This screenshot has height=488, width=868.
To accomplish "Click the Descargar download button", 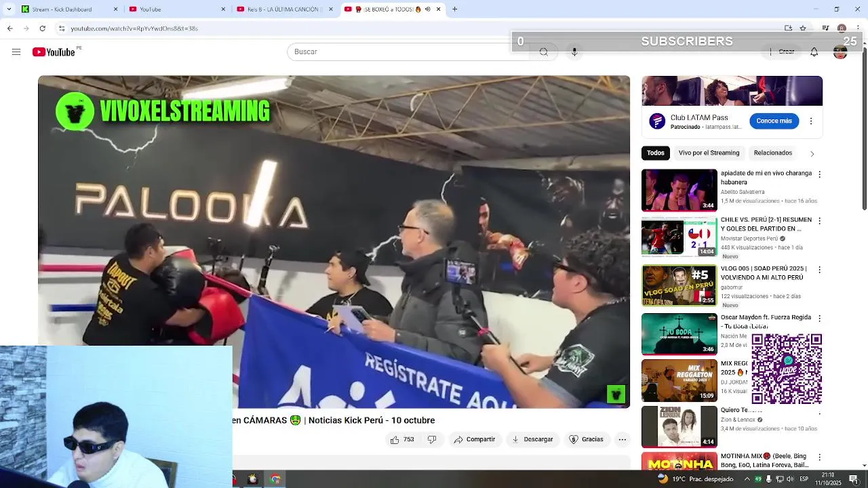I will [x=532, y=439].
